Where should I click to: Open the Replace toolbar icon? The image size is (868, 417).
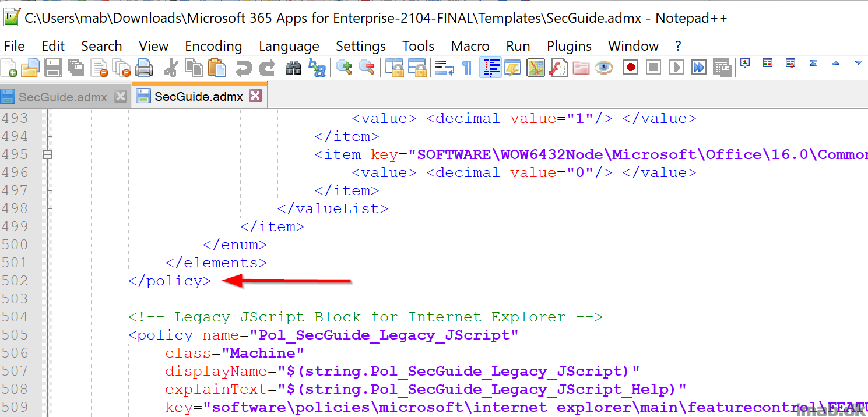[x=317, y=68]
